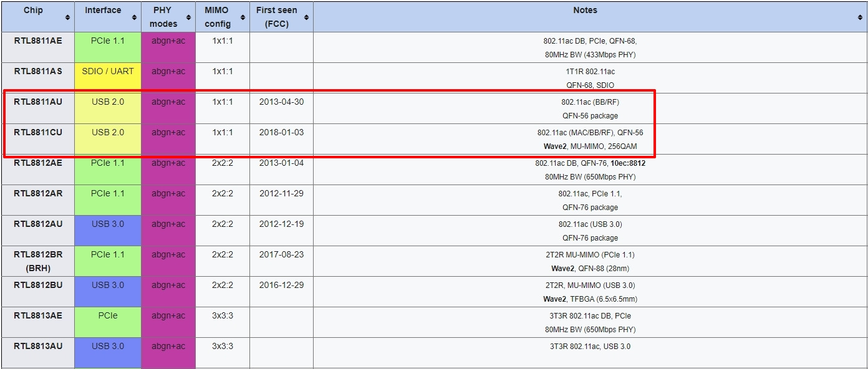868x369 pixels.
Task: Click the yellow SDIO / UART cell
Action: [x=108, y=71]
